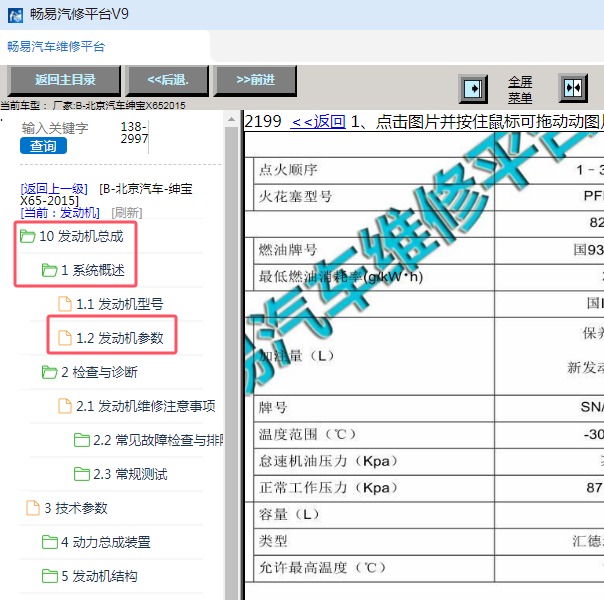The height and width of the screenshot is (600, 604).
Task: Click the 畅易汽修平台V9 app icon in the title bar
Action: [15, 16]
